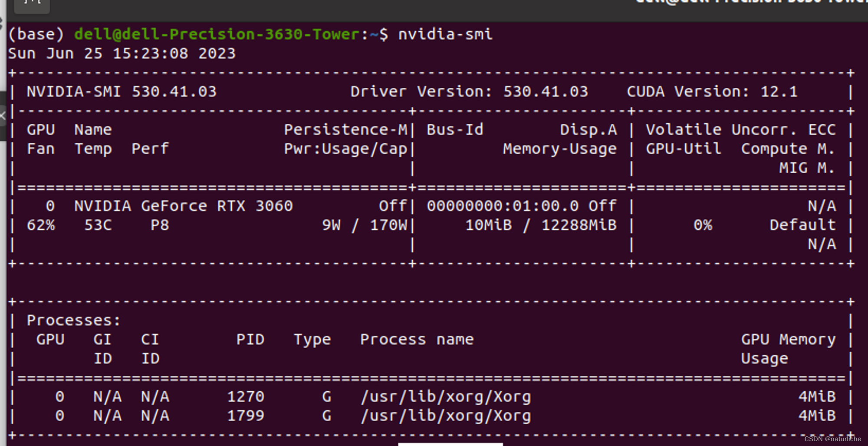
Task: Click the GPU Memory column header
Action: click(x=788, y=340)
